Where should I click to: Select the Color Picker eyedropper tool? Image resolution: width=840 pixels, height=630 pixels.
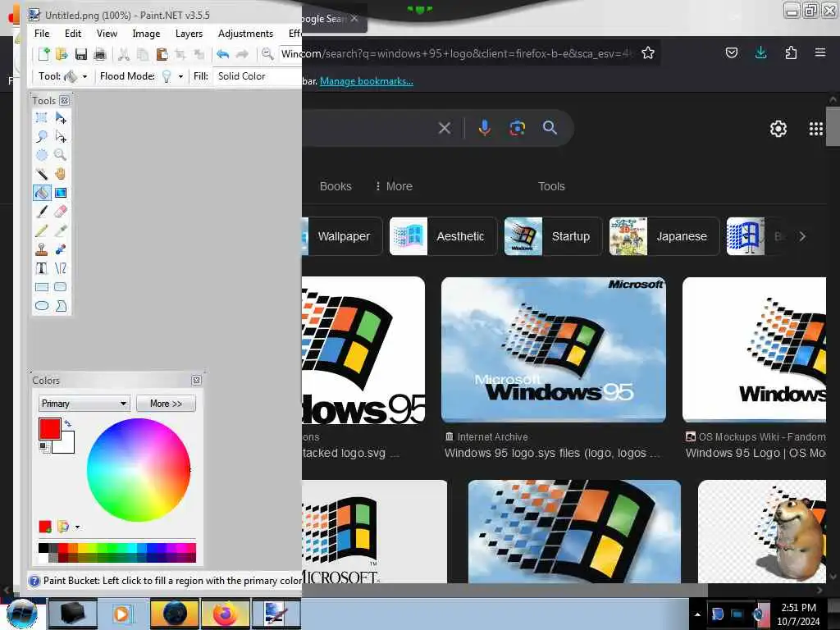61,231
